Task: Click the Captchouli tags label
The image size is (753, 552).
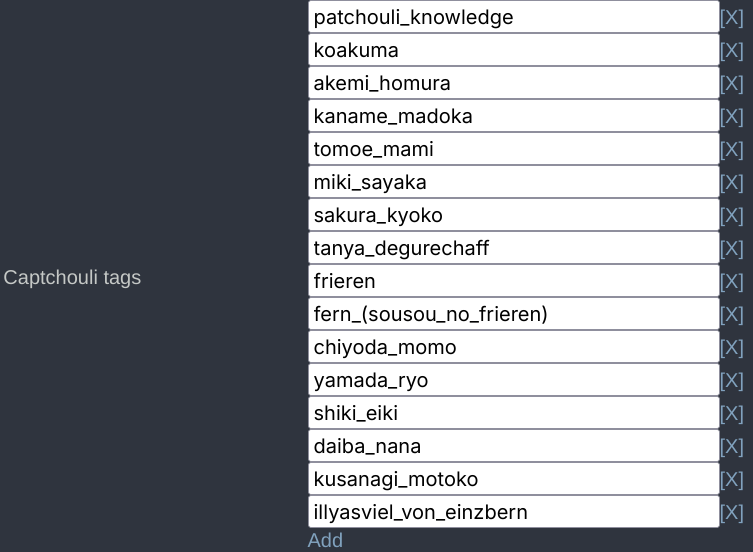Action: tap(72, 278)
